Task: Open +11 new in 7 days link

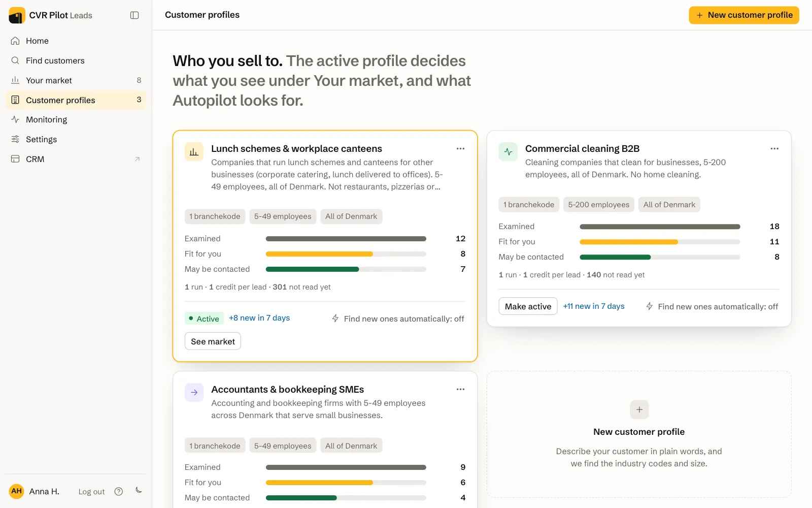Action: tap(594, 306)
